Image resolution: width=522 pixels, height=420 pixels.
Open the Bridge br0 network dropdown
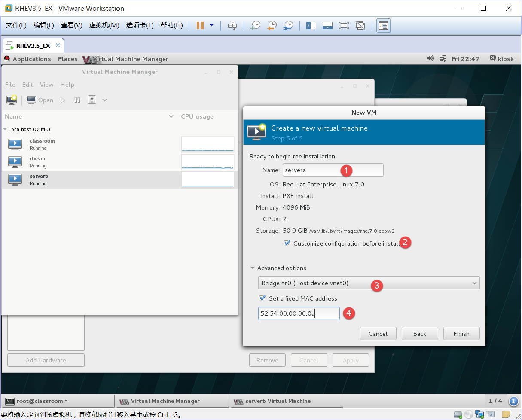pyautogui.click(x=369, y=283)
